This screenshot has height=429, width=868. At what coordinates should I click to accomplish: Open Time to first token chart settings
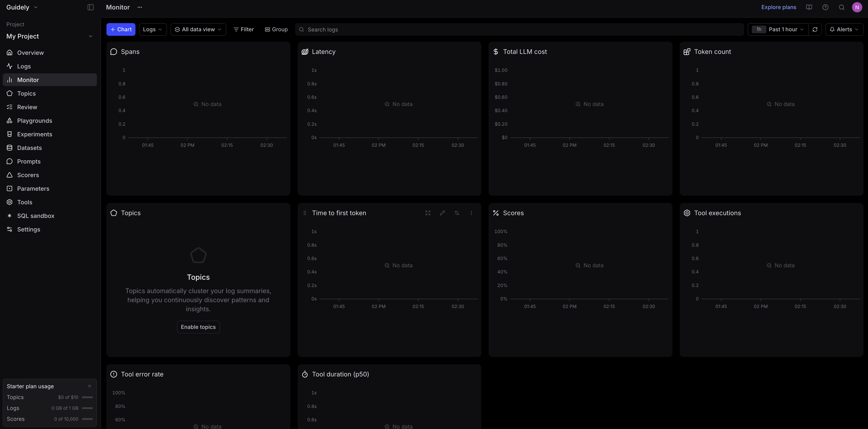point(457,213)
